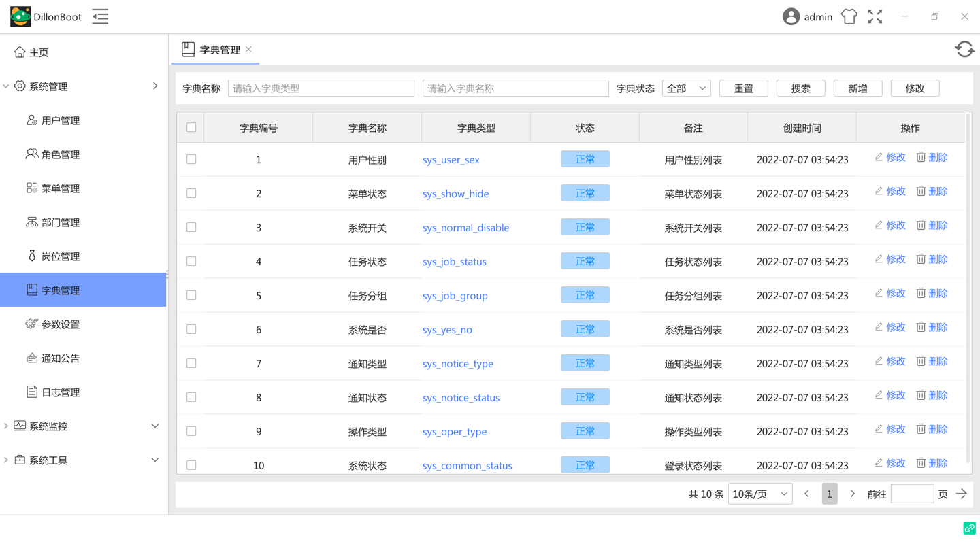Focus the 请输入字典名称 input field

point(516,88)
